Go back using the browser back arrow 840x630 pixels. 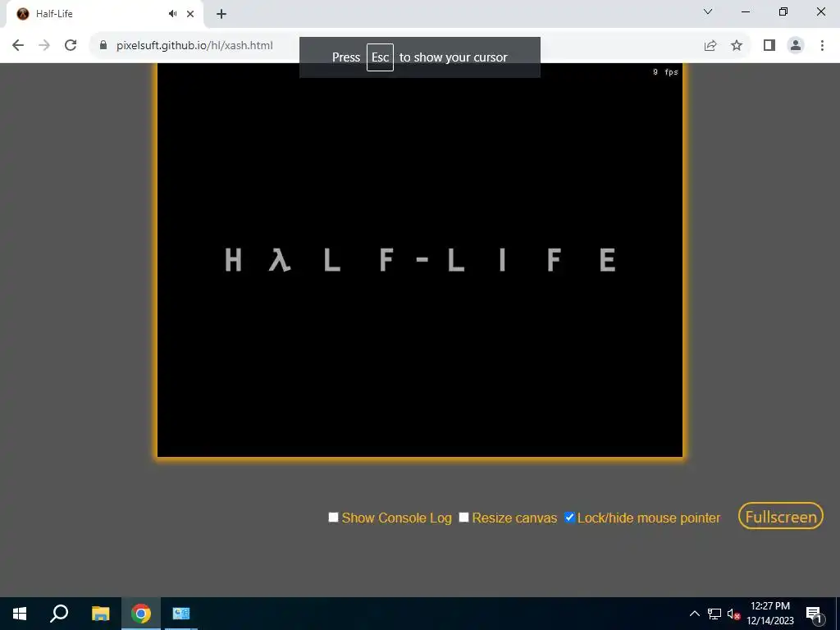click(18, 45)
